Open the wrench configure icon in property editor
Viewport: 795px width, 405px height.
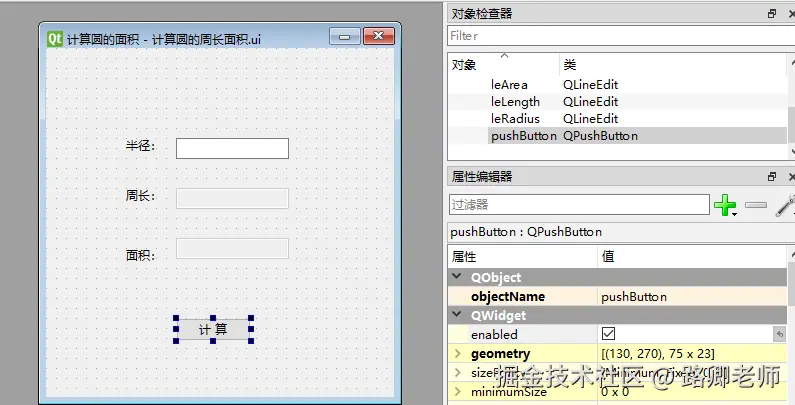786,205
